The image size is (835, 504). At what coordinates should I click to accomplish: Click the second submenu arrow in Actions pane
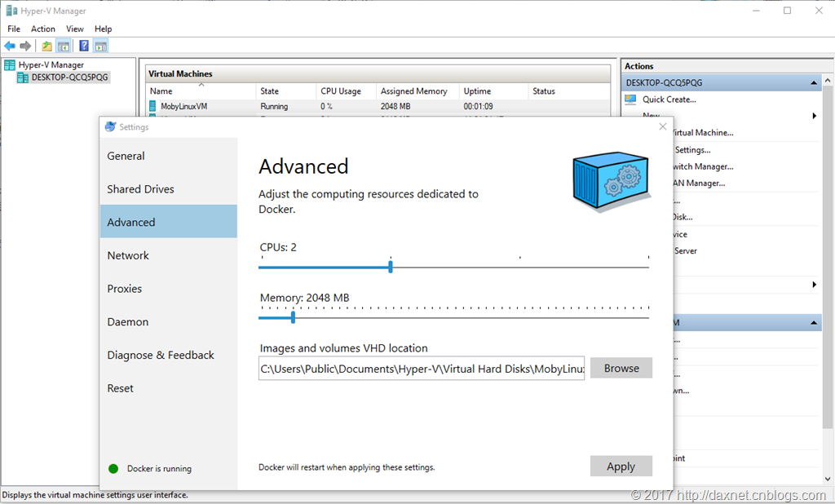815,285
